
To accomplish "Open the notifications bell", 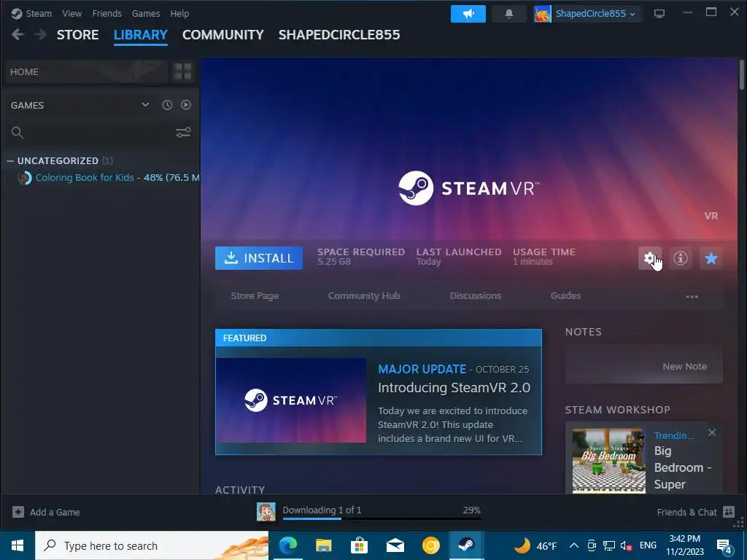I will click(508, 14).
